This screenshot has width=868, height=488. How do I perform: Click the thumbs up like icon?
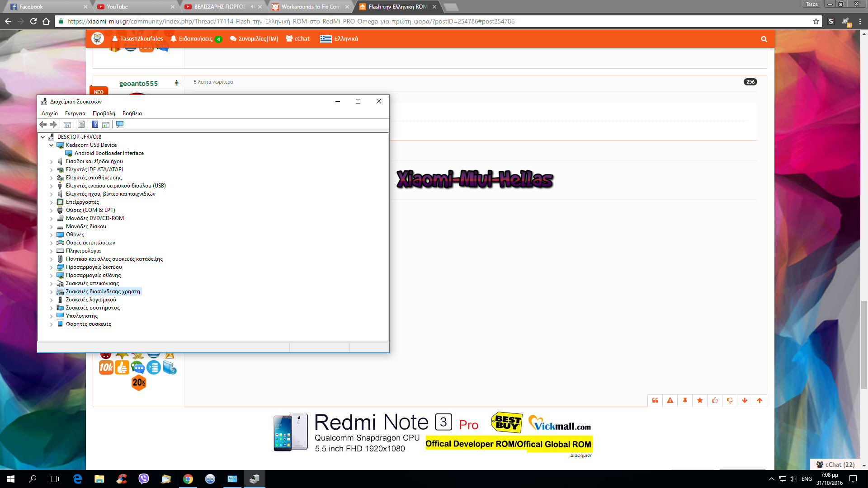[715, 400]
